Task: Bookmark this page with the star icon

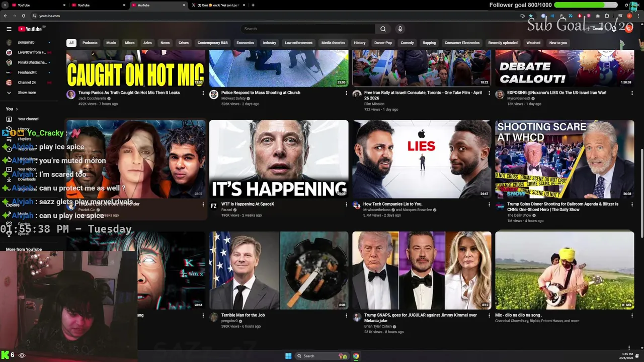Action: (530, 16)
